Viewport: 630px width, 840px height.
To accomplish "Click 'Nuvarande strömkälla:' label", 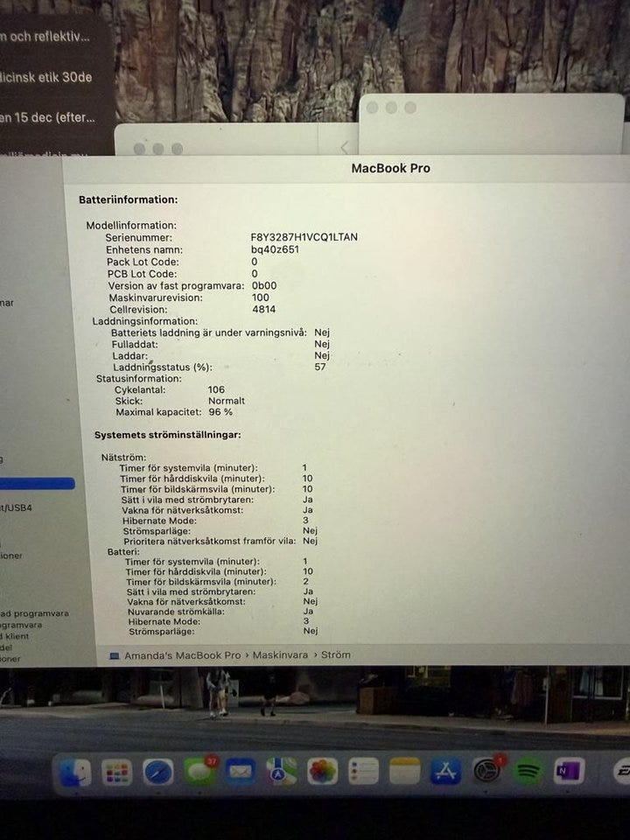I will (176, 612).
